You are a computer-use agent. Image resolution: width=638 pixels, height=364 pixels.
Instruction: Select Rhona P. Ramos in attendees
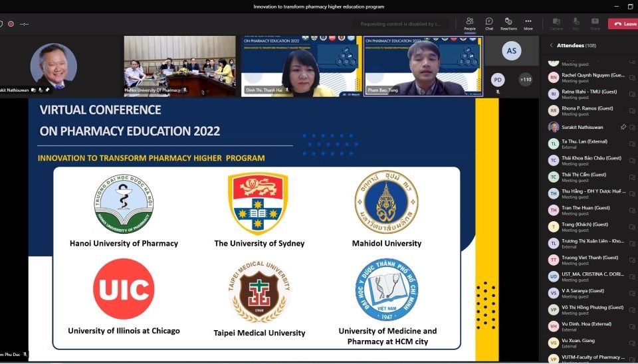(589, 111)
